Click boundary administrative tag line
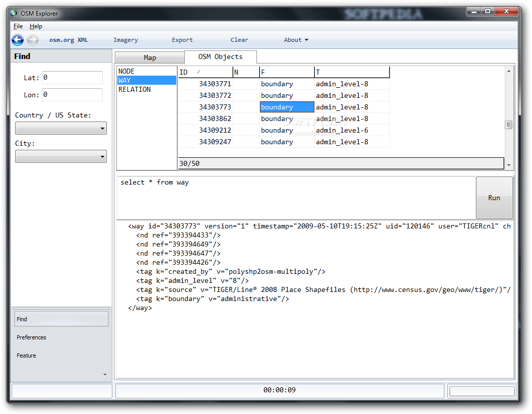The width and height of the screenshot is (532, 414). point(213,299)
